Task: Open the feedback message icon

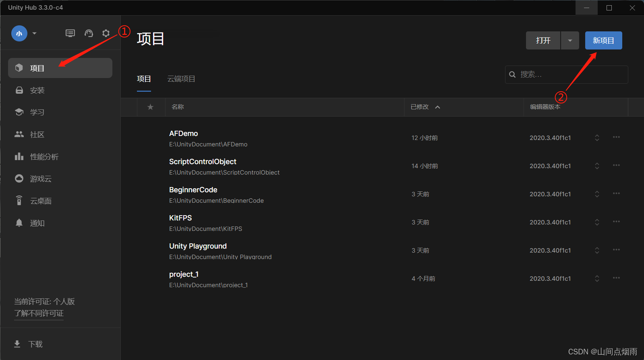Action: click(70, 33)
